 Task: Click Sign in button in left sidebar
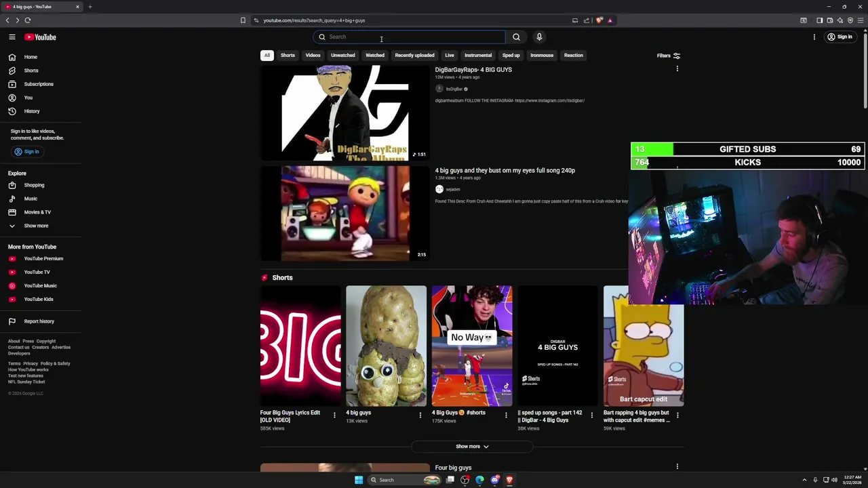[x=26, y=152]
